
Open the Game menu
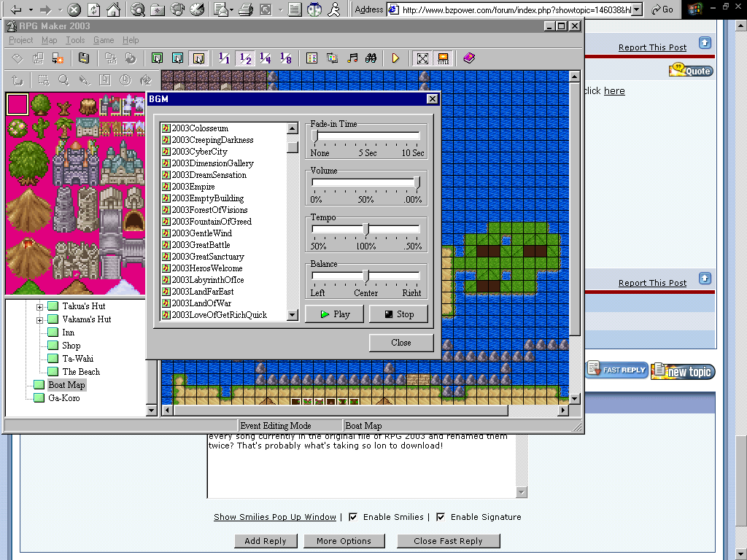point(104,41)
